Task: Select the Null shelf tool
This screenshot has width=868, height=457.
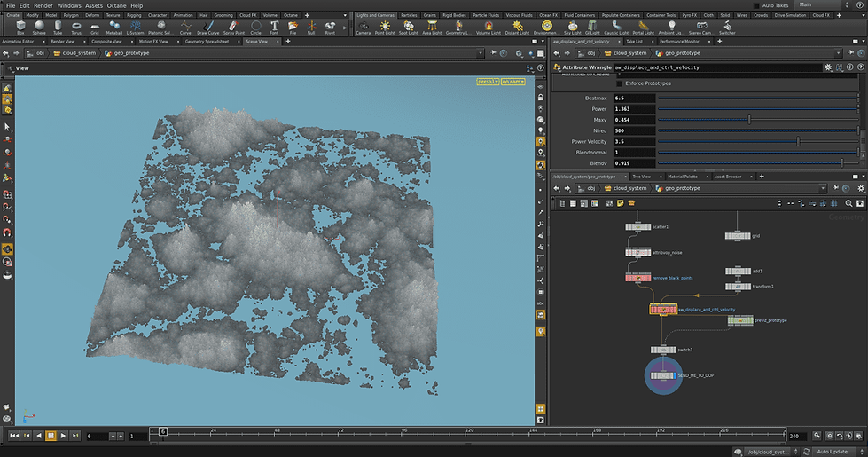Action: tap(311, 28)
